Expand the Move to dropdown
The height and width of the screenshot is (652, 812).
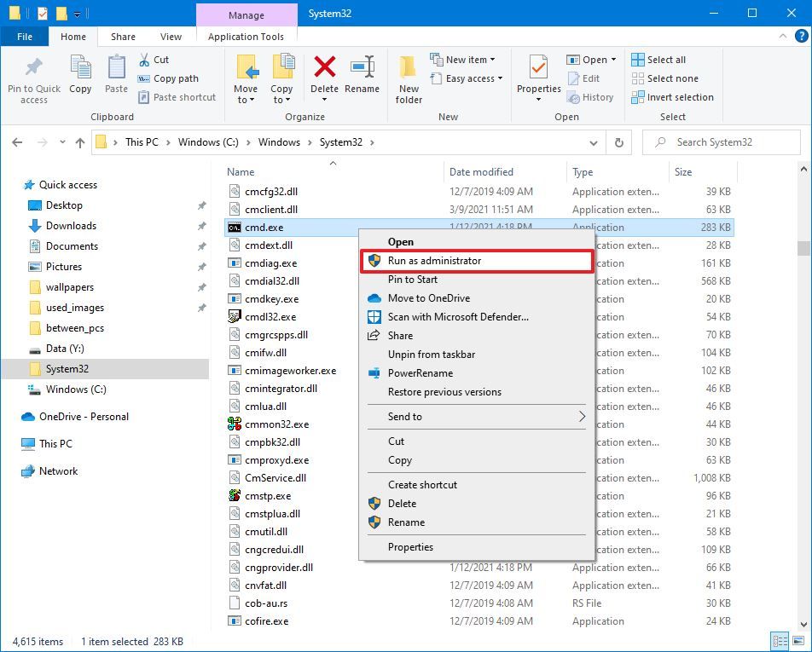(246, 81)
